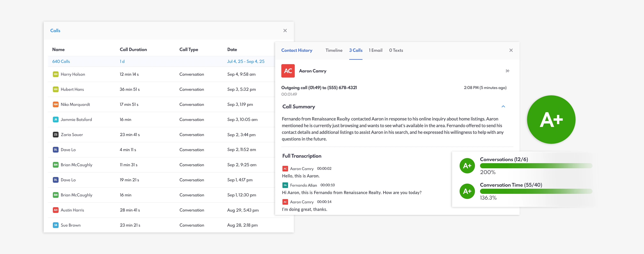Open the 1 Email tab
Viewport: 644px width, 254px height.
[376, 50]
